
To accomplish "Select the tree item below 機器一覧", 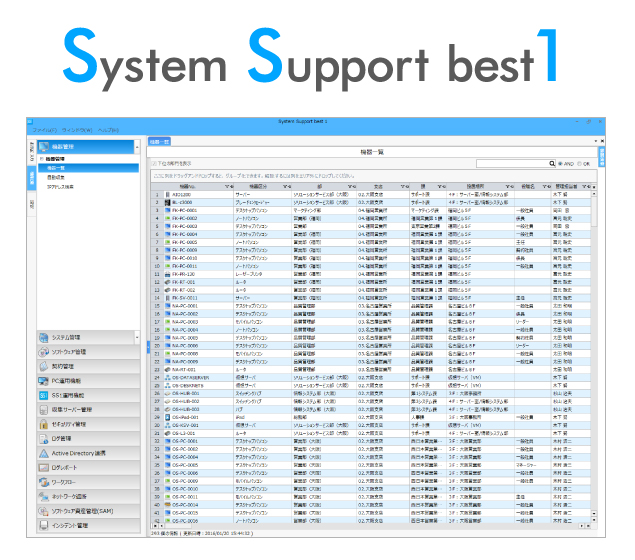I will (56, 177).
